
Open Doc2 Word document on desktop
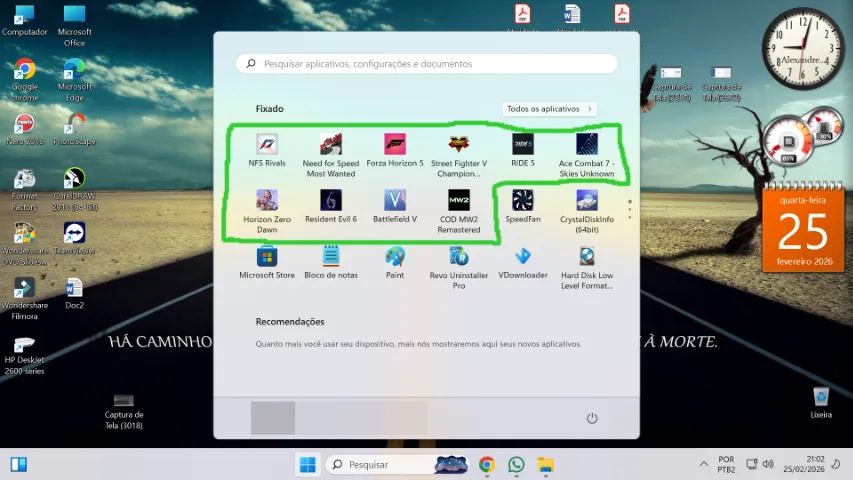tap(75, 294)
